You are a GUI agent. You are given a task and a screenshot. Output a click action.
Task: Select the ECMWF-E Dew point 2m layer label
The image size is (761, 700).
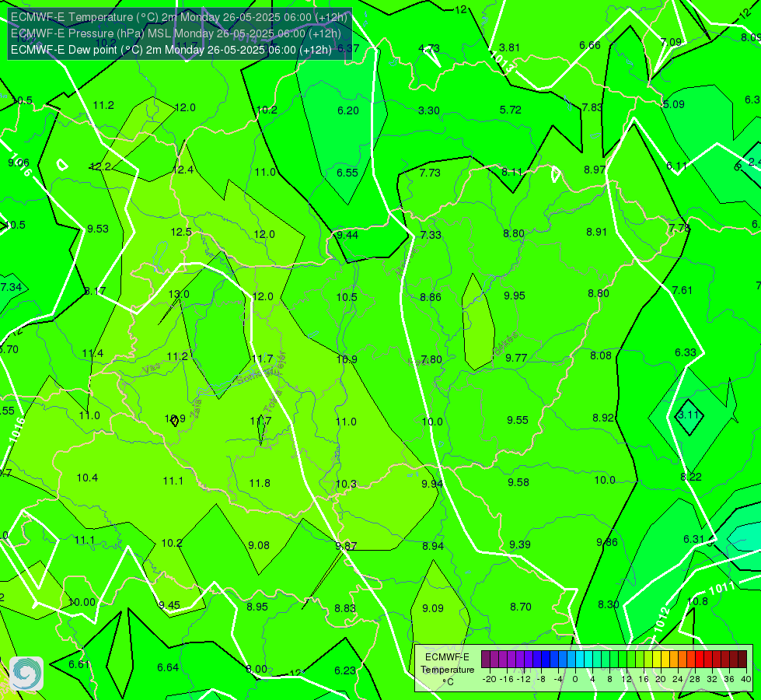tap(171, 50)
